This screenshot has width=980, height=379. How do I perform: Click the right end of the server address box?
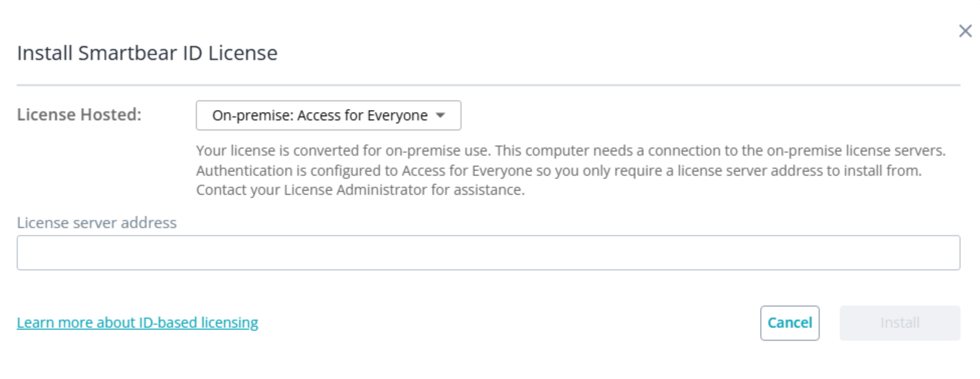(946, 253)
